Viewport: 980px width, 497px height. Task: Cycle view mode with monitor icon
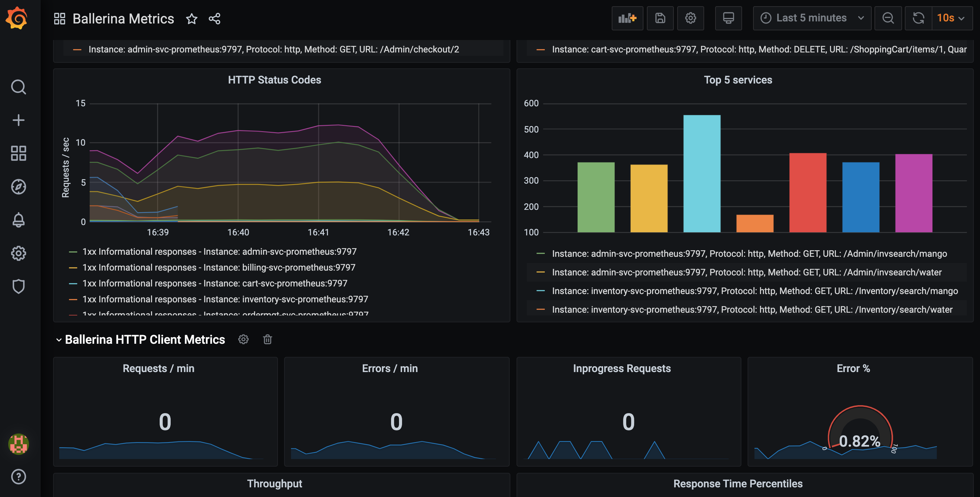click(729, 18)
